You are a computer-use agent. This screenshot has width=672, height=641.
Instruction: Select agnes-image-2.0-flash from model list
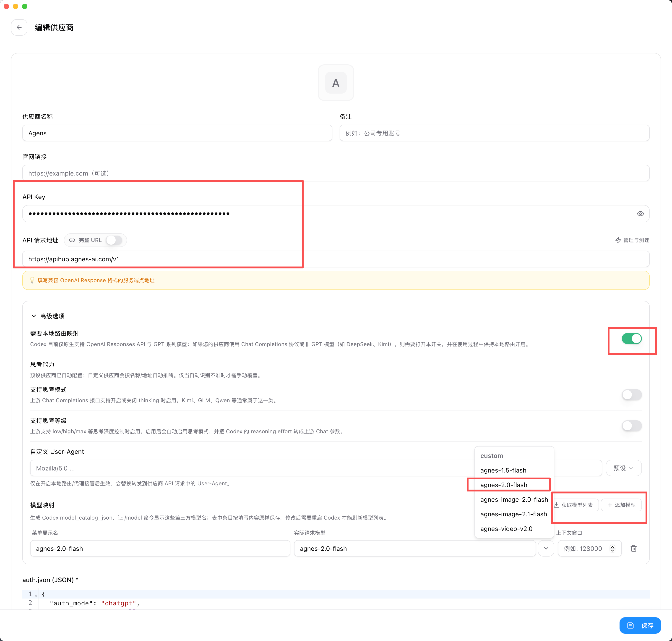click(514, 499)
